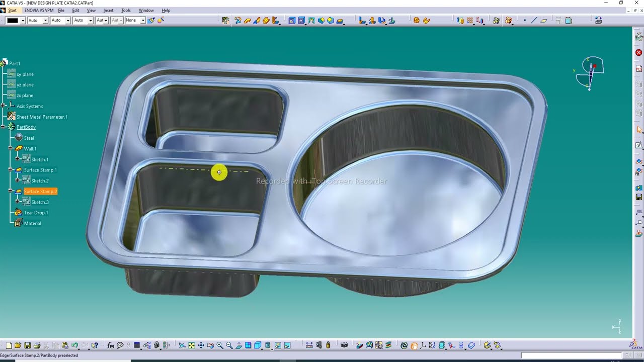The width and height of the screenshot is (644, 362).
Task: Select the Cut Out tool
Action: click(x=292, y=20)
